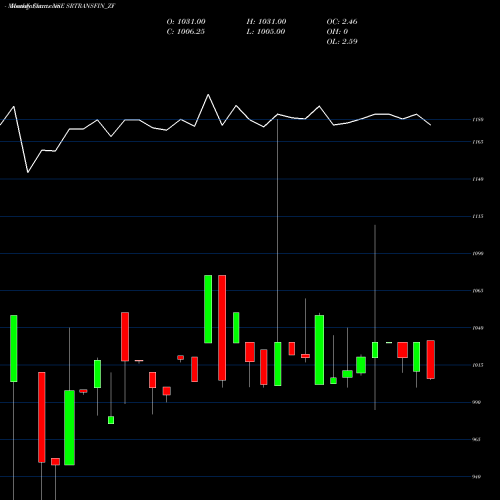This screenshot has width=500, height=500.
Task: Click the close value C: 1006.25
Action: 186,32
